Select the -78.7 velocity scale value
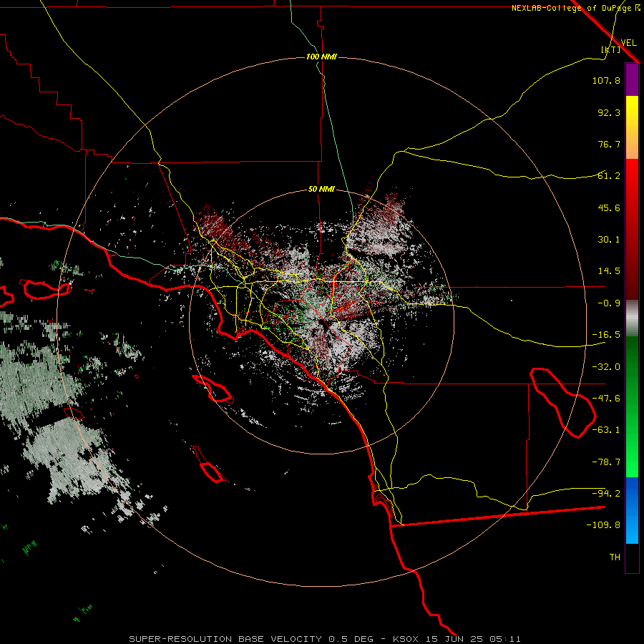The height and width of the screenshot is (644, 644). click(x=606, y=462)
